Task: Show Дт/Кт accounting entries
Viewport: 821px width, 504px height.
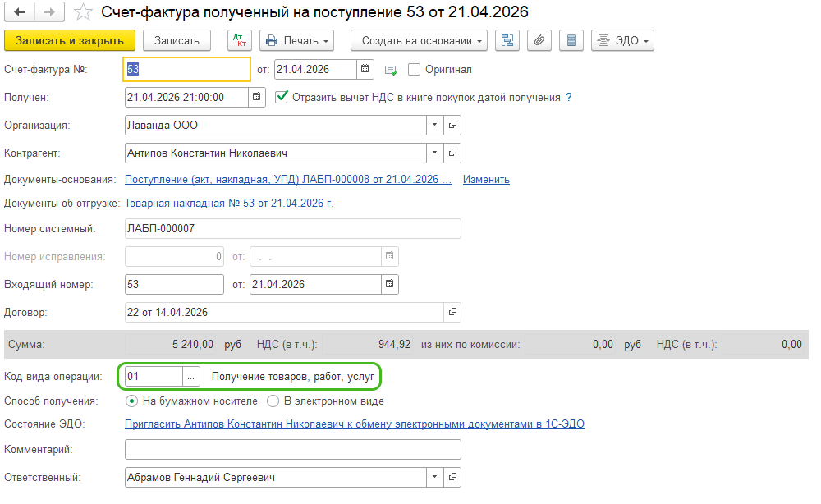Action: 240,40
